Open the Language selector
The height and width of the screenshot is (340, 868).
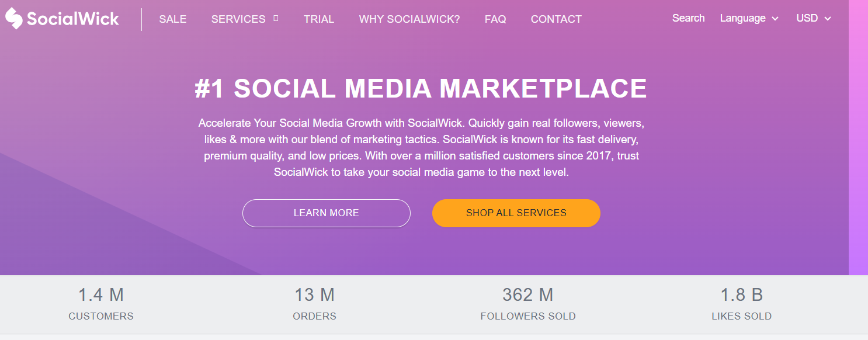coord(742,18)
